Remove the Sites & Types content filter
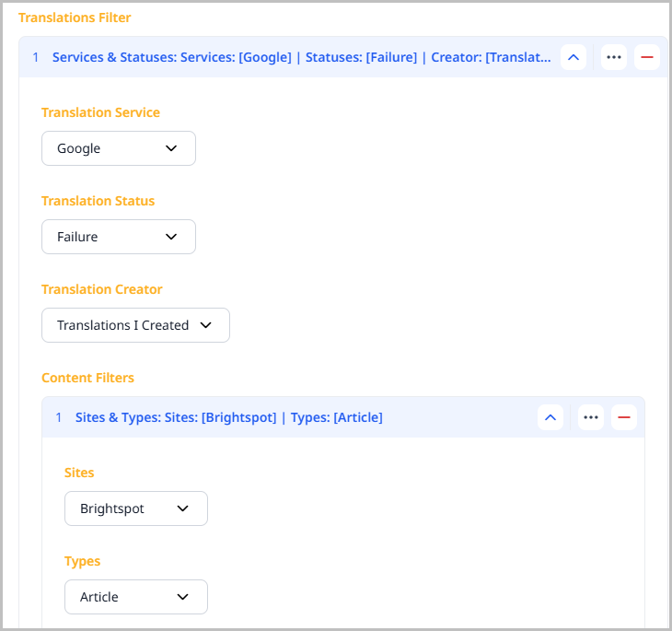Image resolution: width=672 pixels, height=631 pixels. tap(623, 417)
